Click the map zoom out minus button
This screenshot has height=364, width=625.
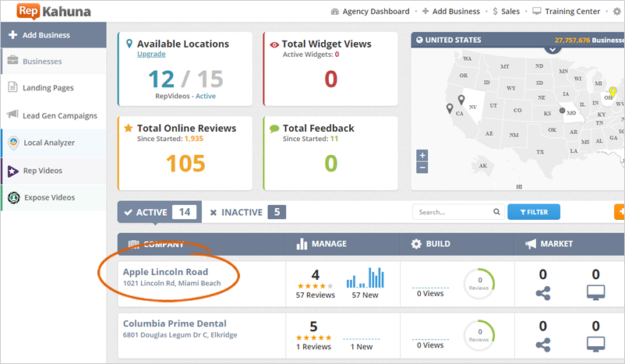point(422,167)
